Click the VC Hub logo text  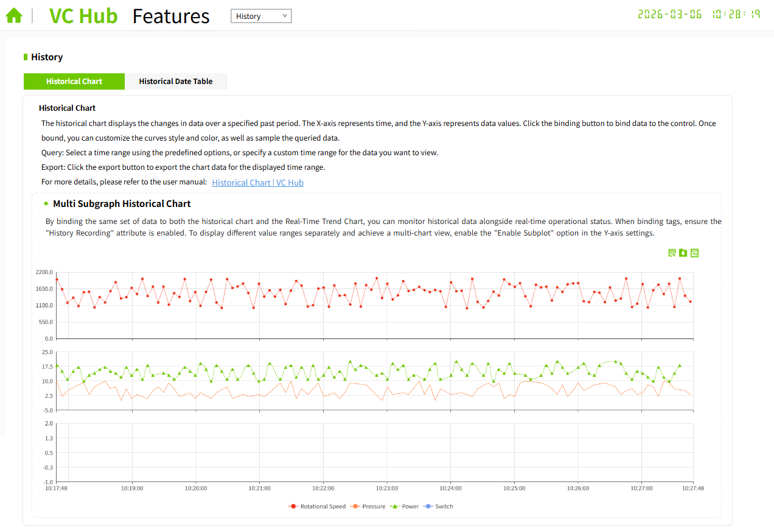pos(83,16)
